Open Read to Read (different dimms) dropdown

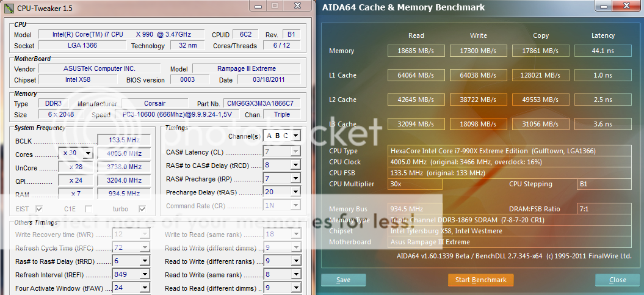pyautogui.click(x=295, y=288)
